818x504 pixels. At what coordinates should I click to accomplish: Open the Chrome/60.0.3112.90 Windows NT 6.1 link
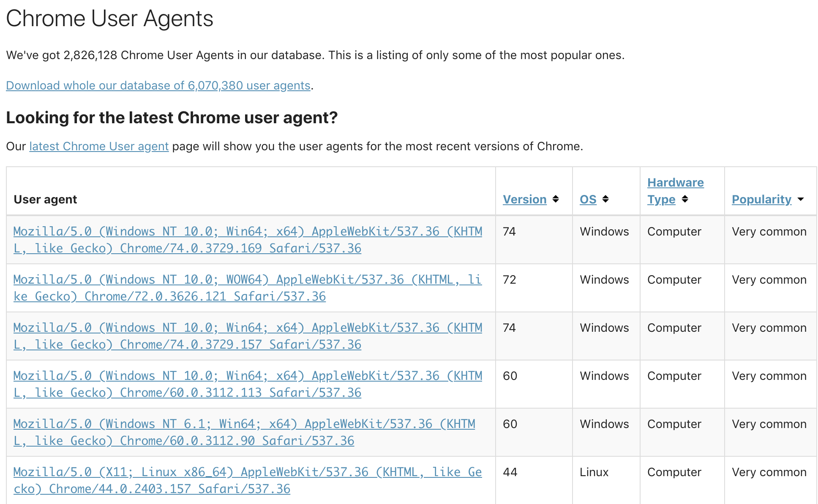(244, 432)
